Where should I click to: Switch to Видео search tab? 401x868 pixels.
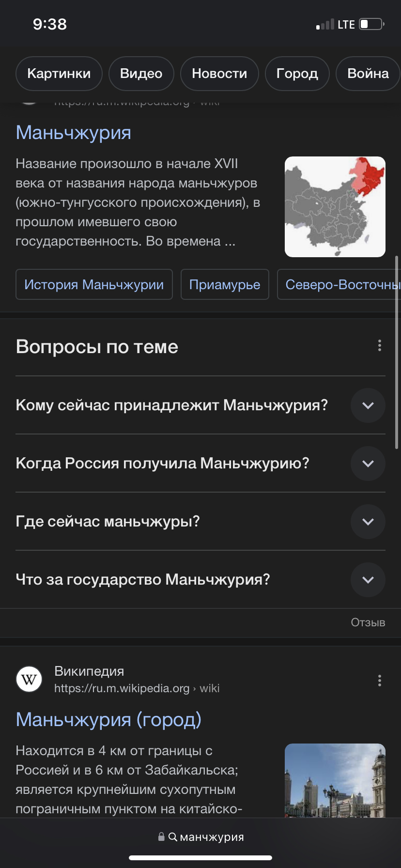click(x=141, y=74)
